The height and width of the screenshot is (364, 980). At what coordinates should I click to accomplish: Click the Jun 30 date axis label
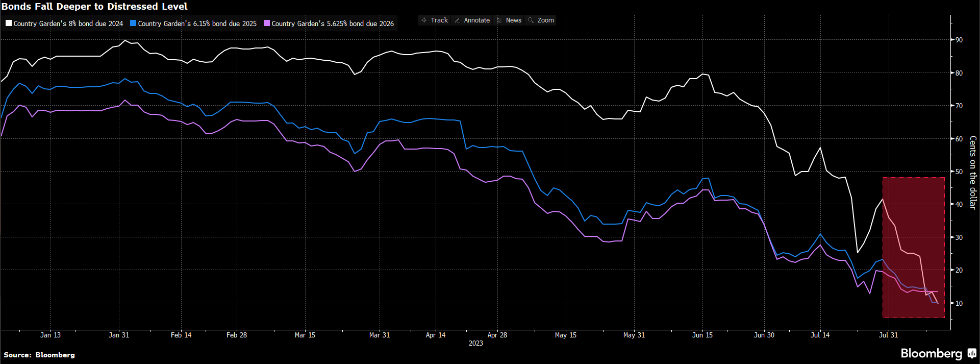click(x=764, y=335)
